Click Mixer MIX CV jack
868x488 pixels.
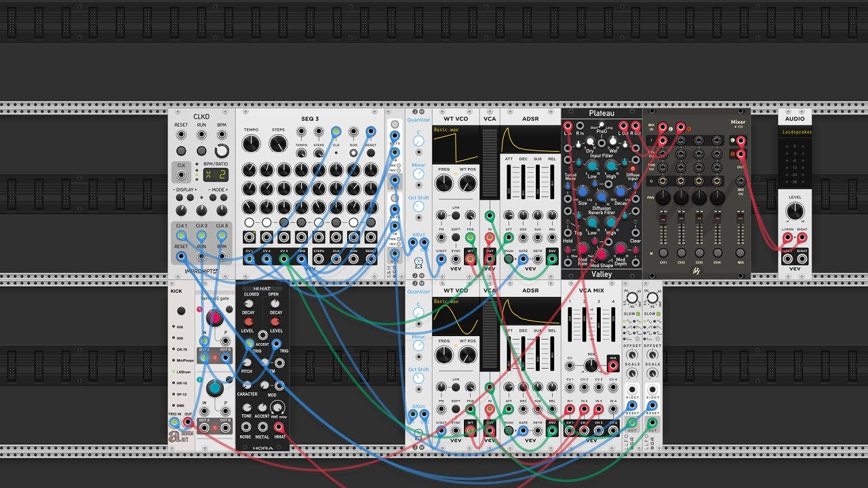740,181
